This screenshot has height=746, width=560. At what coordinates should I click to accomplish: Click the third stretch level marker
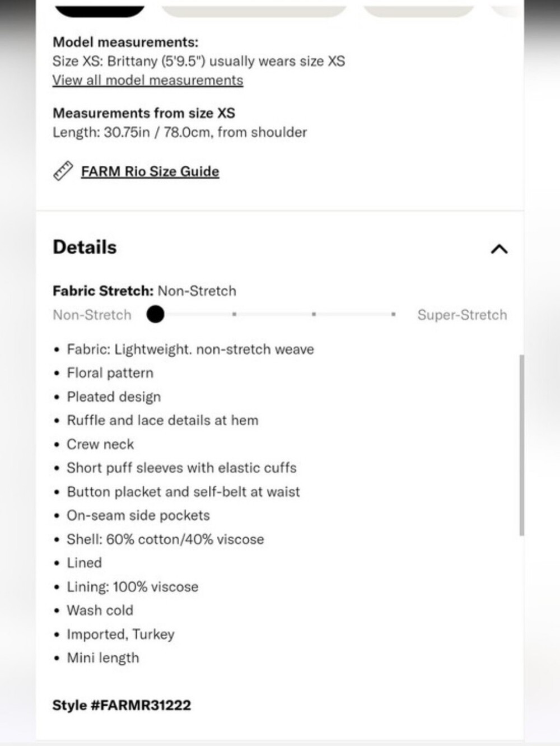314,314
